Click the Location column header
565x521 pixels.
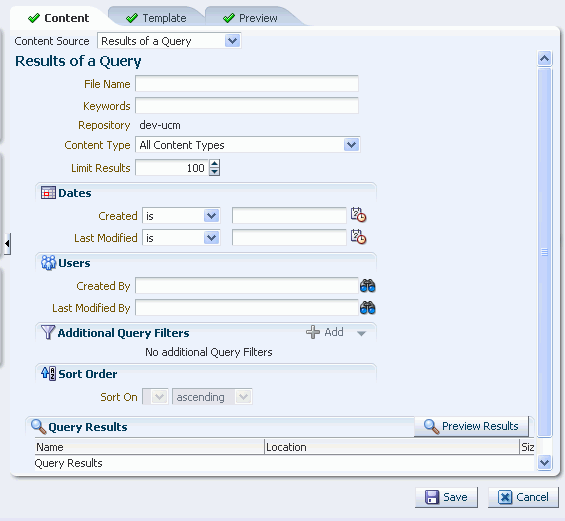click(x=392, y=447)
